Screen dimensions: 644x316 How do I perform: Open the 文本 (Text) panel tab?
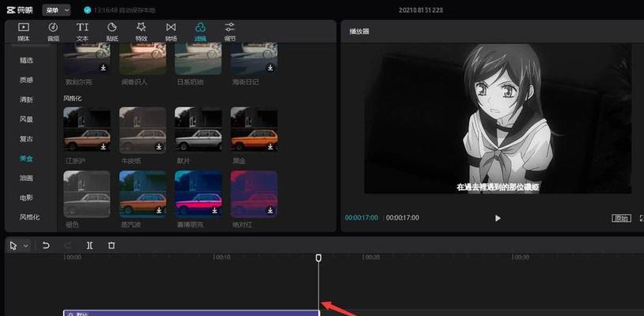click(82, 32)
